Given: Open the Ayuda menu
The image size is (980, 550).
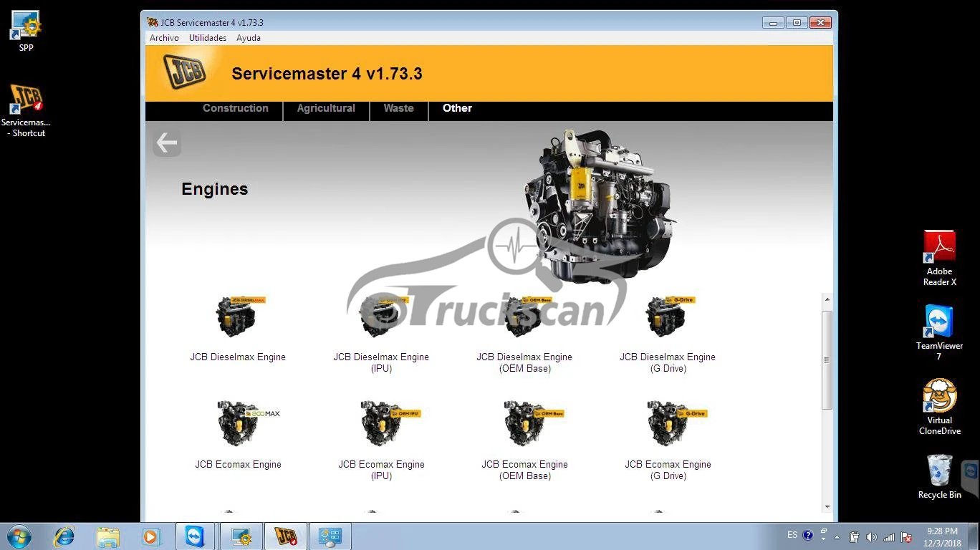Looking at the screenshot, I should pos(249,38).
